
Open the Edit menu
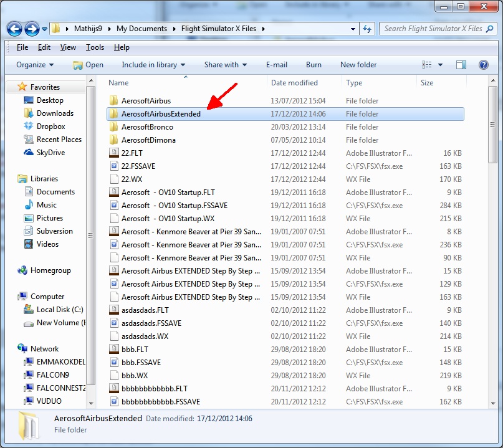click(44, 47)
